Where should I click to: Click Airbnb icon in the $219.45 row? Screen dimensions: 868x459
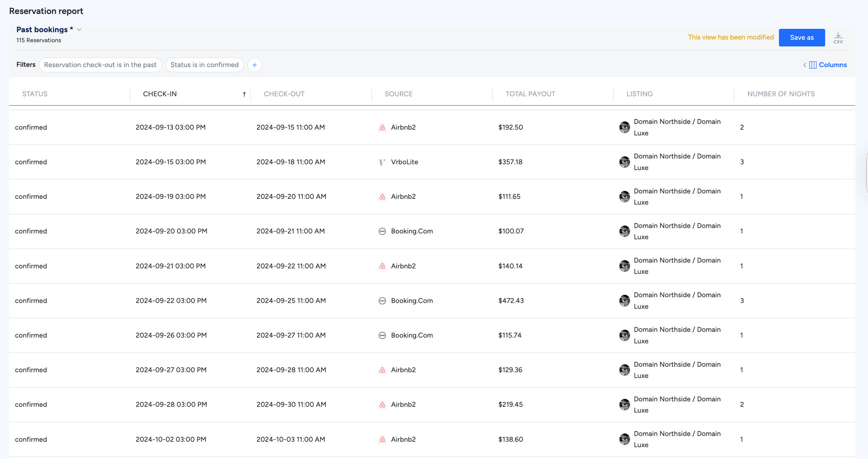[x=382, y=405]
